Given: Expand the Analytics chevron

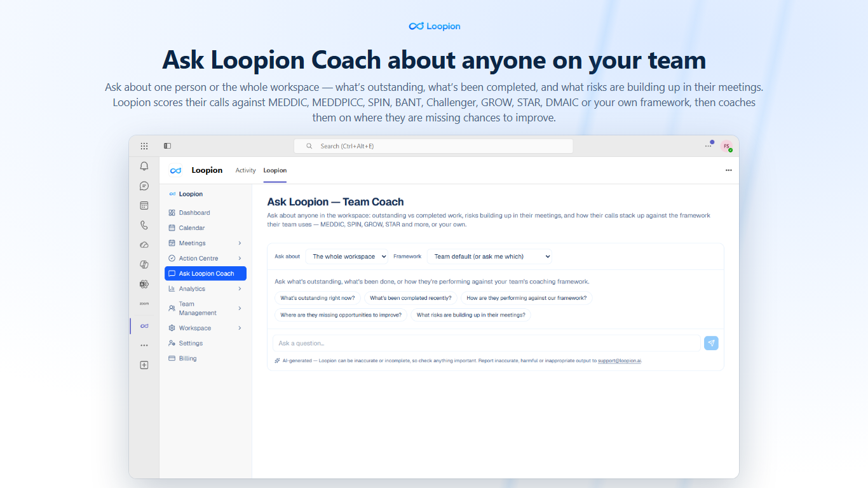Looking at the screenshot, I should (240, 289).
